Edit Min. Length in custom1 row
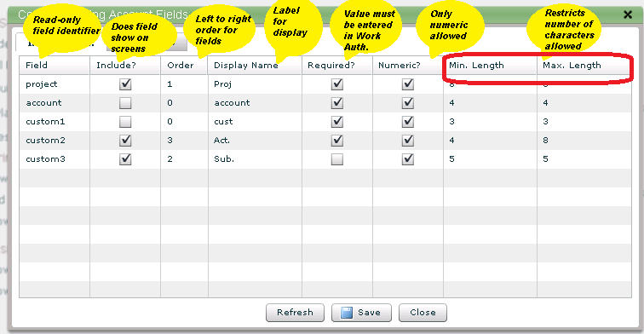The width and height of the screenshot is (644, 334). tap(490, 122)
